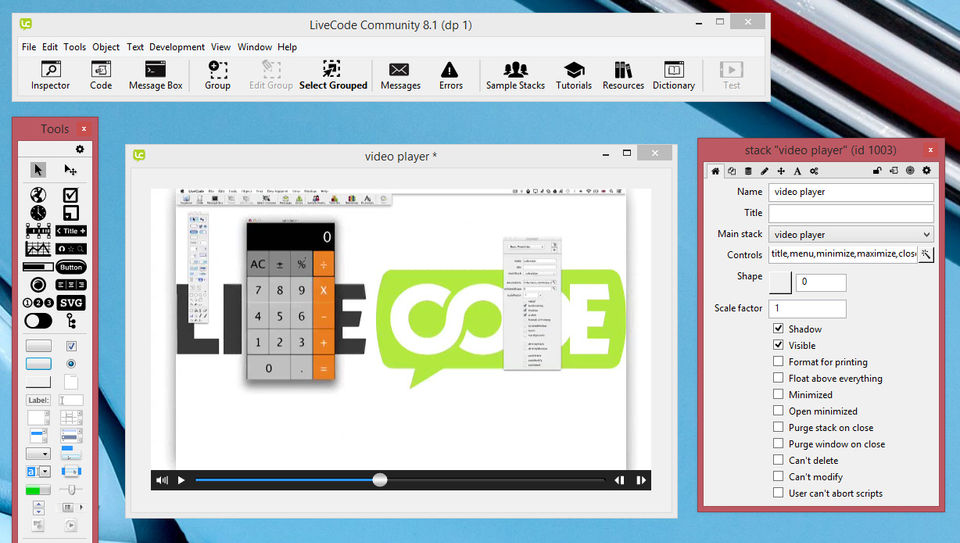Viewport: 960px width, 543px height.
Task: Select the SVG widget in Tools palette
Action: pos(71,302)
